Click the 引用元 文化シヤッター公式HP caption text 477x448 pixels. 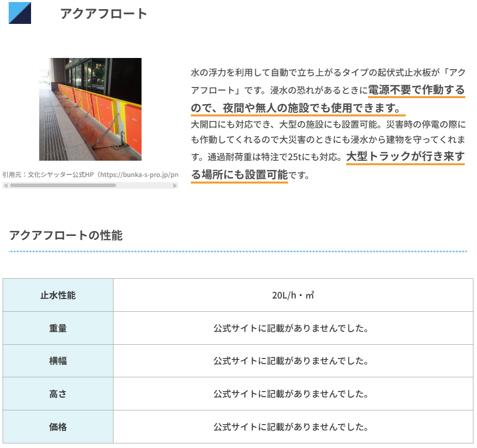(90, 175)
